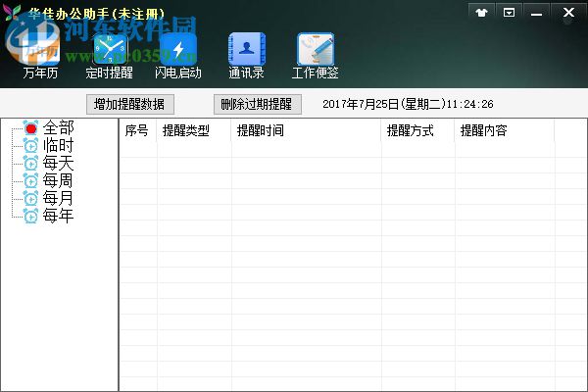The height and width of the screenshot is (392, 588).
Task: Minimize the 华佳办公助手 window
Action: (536, 13)
